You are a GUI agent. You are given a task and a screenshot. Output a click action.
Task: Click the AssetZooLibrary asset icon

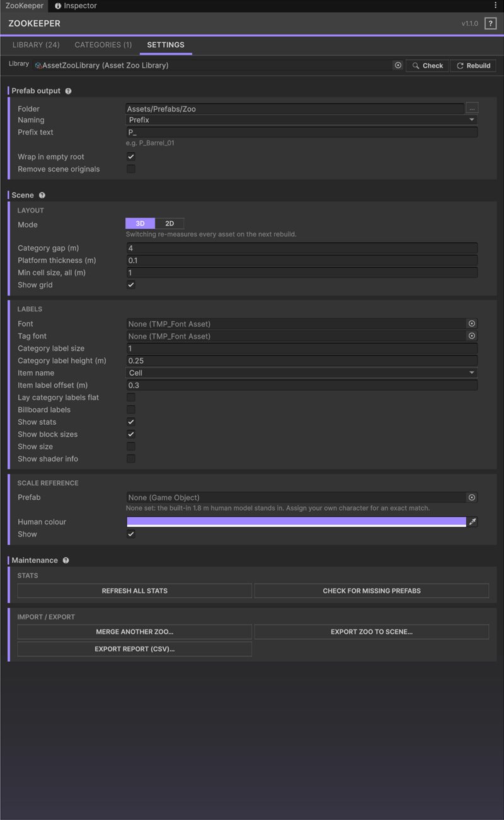[38, 66]
